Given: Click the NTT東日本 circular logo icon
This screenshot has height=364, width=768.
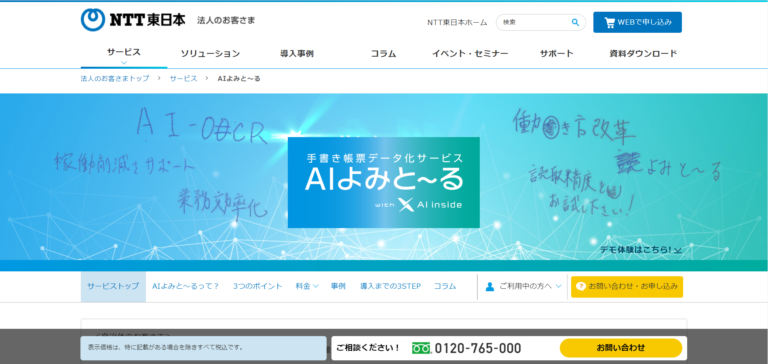Looking at the screenshot, I should 93,20.
